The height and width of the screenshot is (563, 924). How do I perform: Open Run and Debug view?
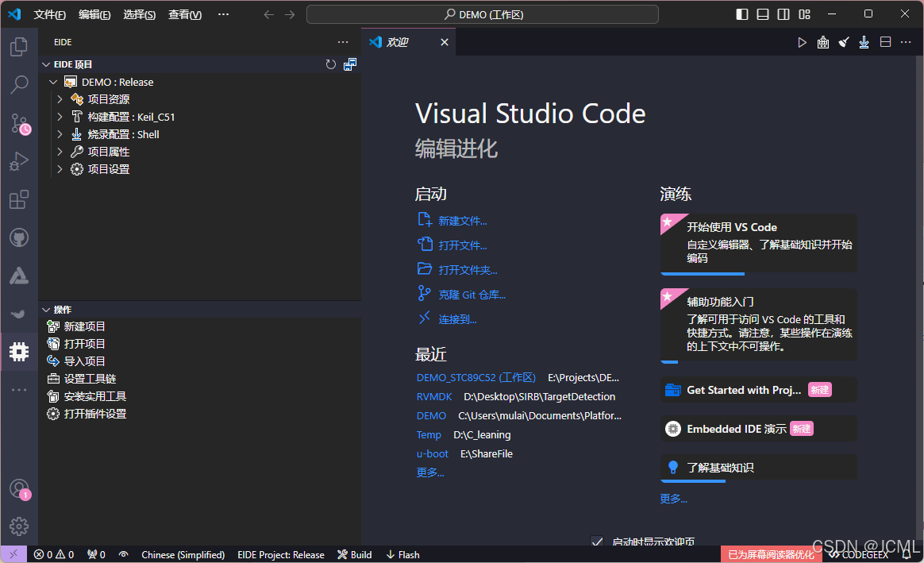click(19, 161)
